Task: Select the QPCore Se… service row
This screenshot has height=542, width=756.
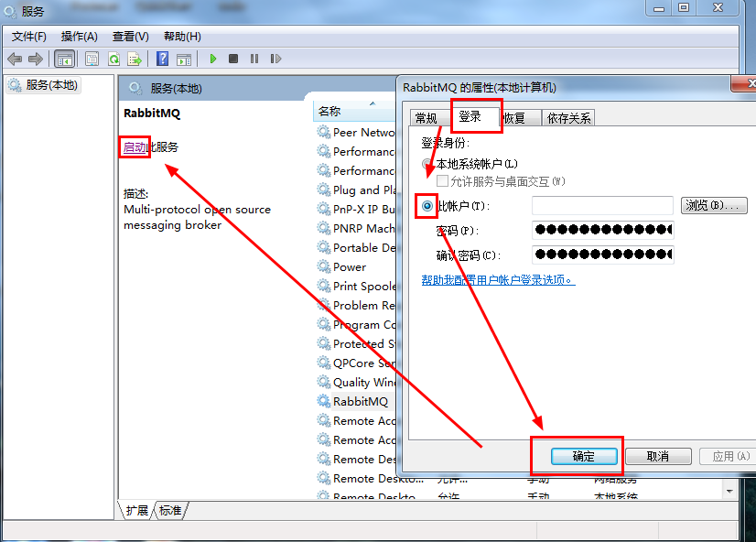Action: [x=356, y=363]
